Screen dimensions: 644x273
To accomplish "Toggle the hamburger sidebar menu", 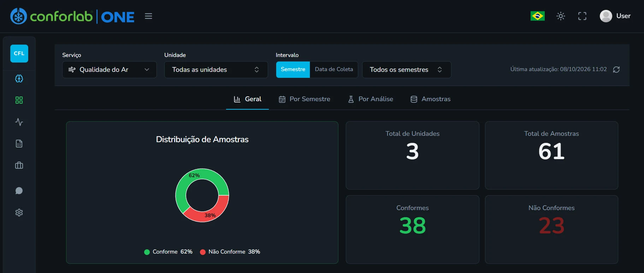I will [x=148, y=16].
